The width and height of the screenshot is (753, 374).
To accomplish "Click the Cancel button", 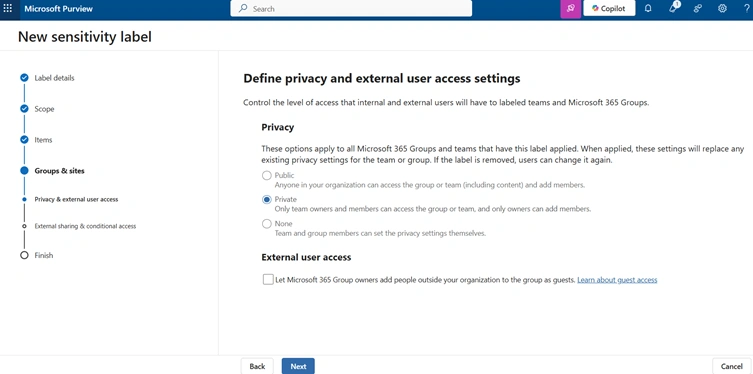I will click(x=731, y=366).
